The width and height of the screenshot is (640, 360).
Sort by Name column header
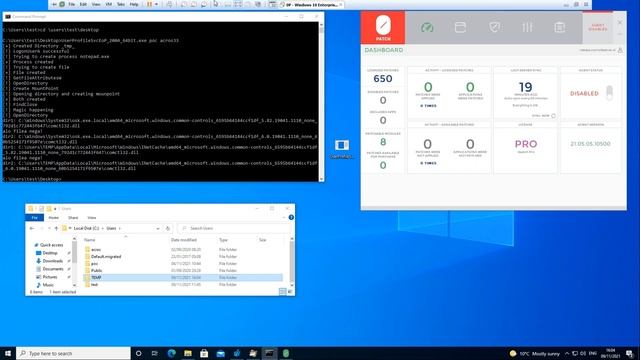tap(89, 240)
